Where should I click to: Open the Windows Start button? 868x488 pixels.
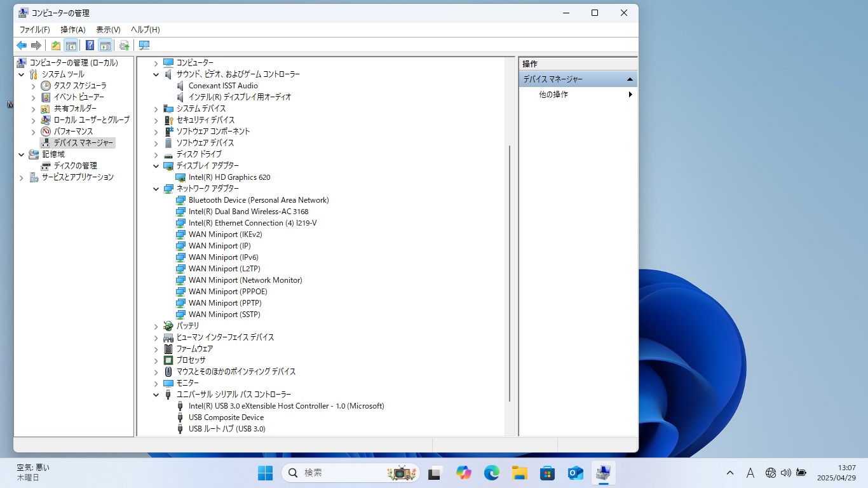click(x=265, y=473)
